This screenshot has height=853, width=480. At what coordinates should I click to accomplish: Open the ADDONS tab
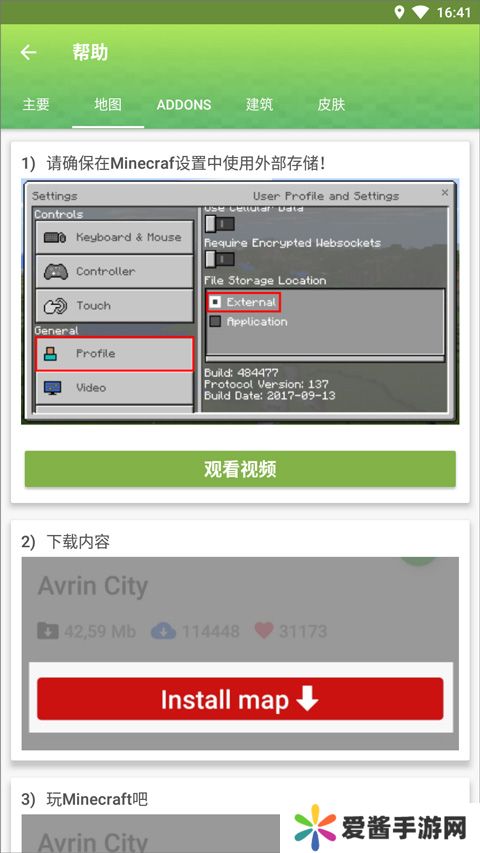[x=184, y=104]
